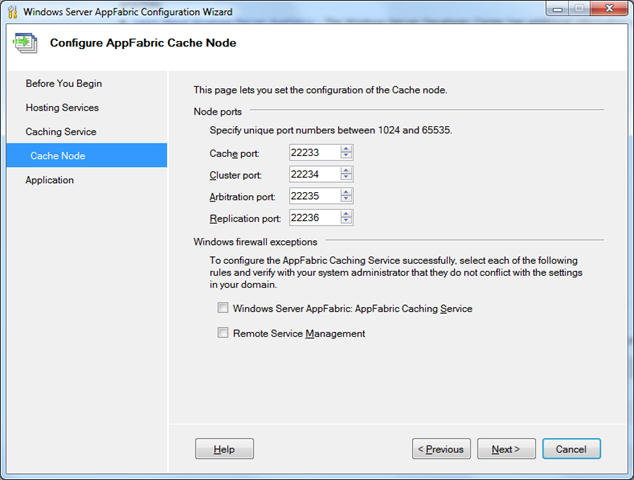634x480 pixels.
Task: Select the highlighted Cache Node step
Action: pos(87,155)
